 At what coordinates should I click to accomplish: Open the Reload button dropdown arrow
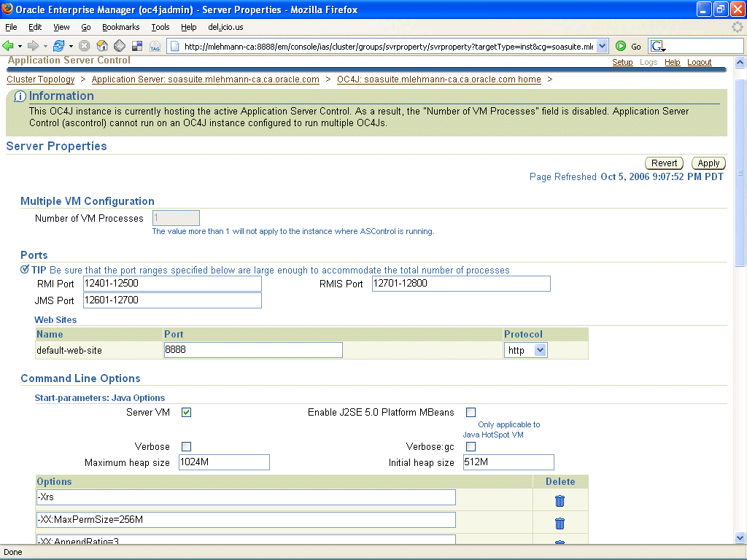click(71, 47)
